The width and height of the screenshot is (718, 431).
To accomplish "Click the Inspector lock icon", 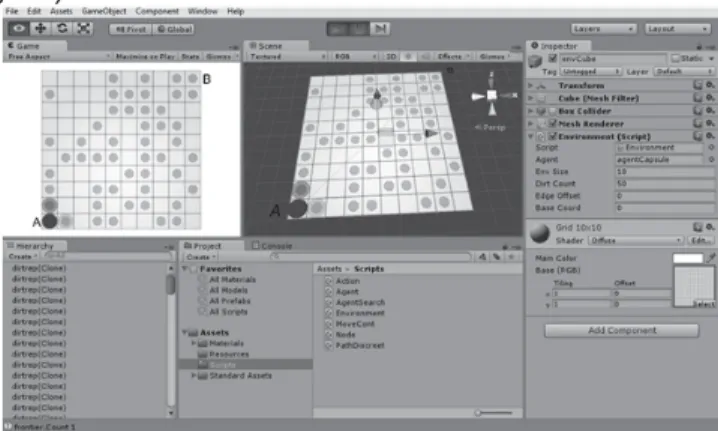I will [699, 47].
